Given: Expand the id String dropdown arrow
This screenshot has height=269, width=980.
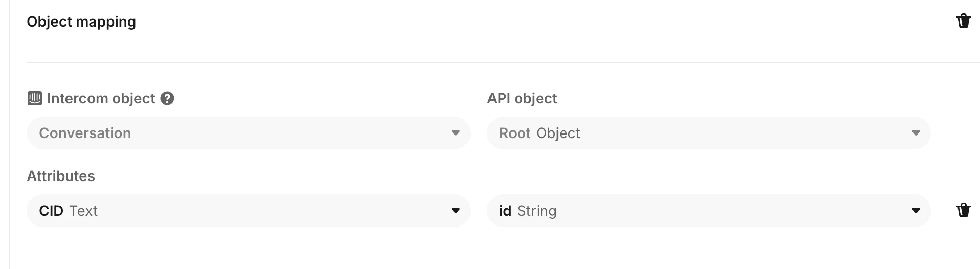Looking at the screenshot, I should tap(916, 211).
